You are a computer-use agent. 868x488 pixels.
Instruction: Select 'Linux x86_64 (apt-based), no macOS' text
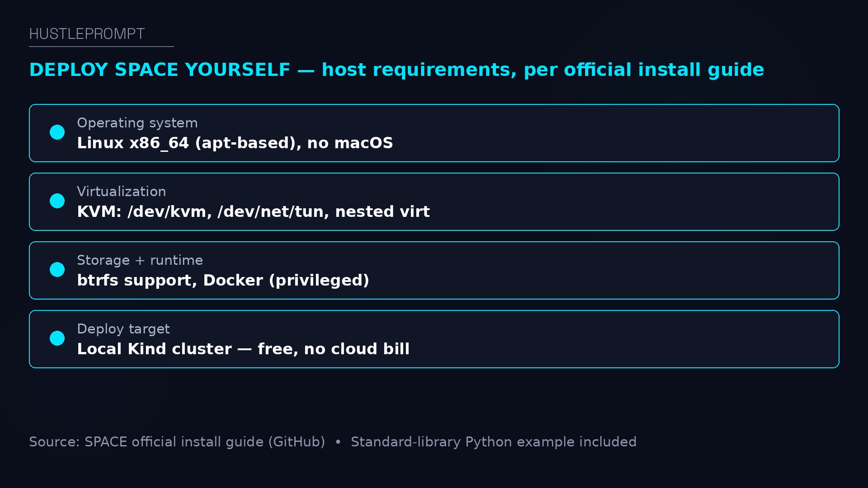(235, 143)
